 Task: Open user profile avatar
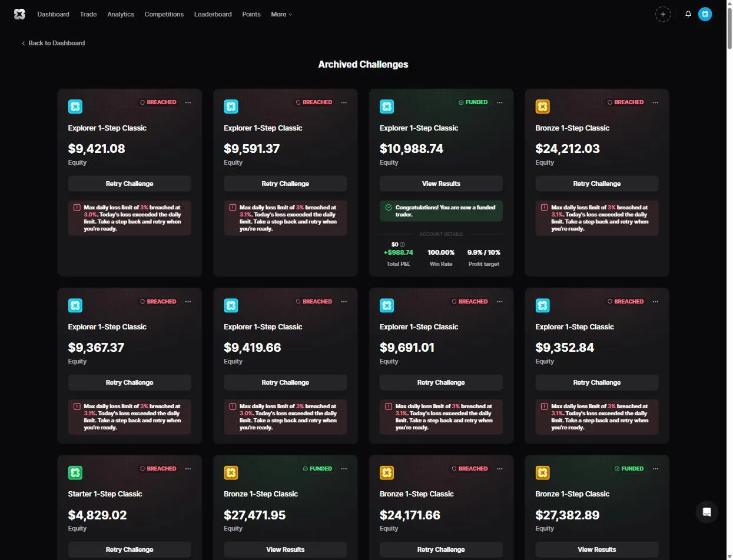pos(705,14)
